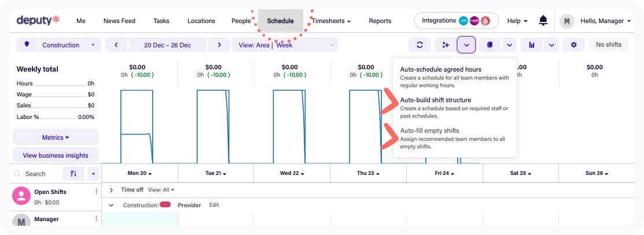Screen dimensions: 644x235
Task: Click the refresh schedule icon
Action: 419,45
